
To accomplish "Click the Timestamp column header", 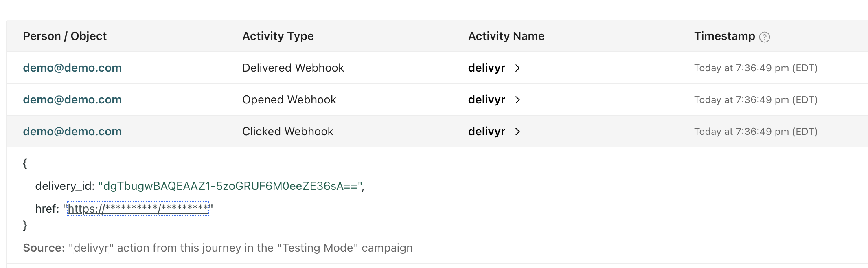I will [724, 36].
